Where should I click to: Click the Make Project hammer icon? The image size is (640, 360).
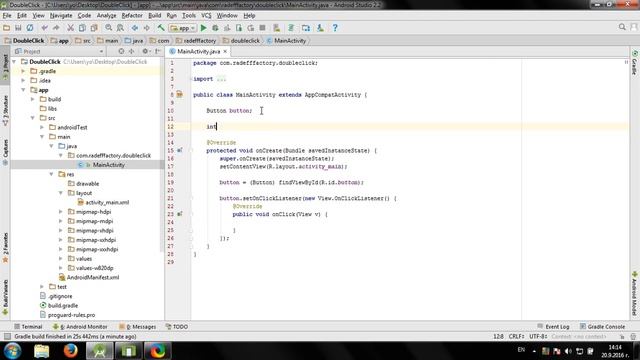161,28
